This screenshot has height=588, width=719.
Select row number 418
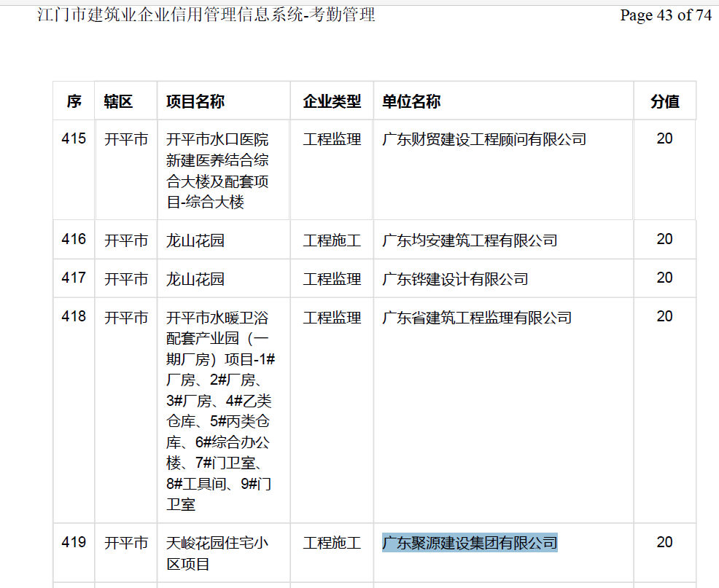(x=74, y=316)
